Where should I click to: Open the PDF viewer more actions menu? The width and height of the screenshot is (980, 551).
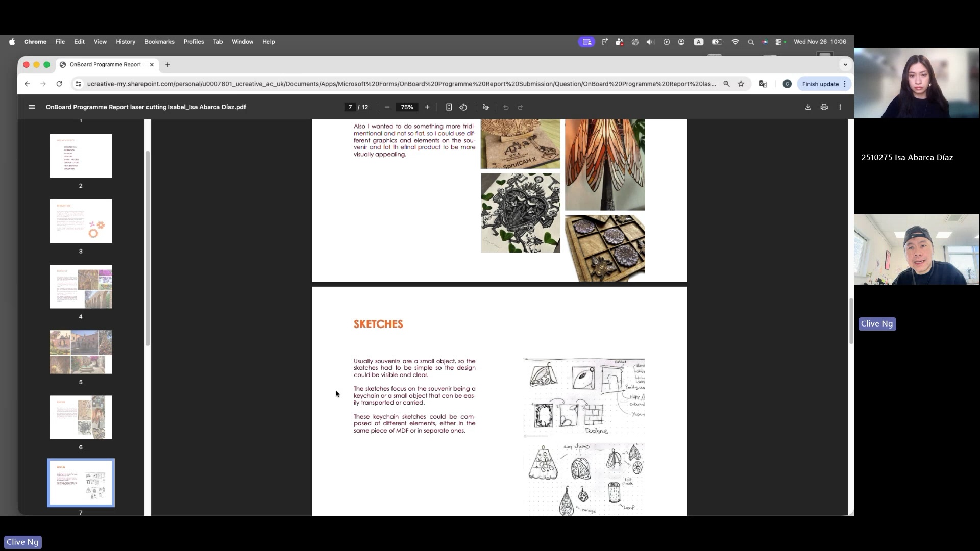tap(840, 107)
